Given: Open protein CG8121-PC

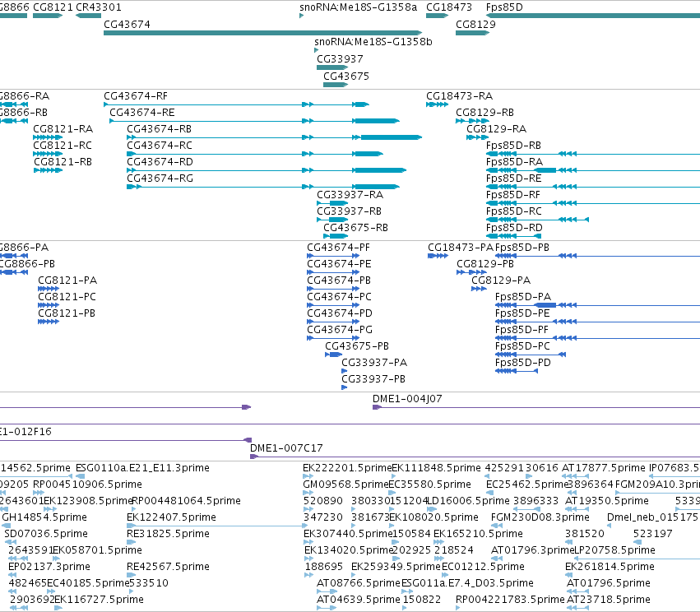Looking at the screenshot, I should [x=67, y=297].
